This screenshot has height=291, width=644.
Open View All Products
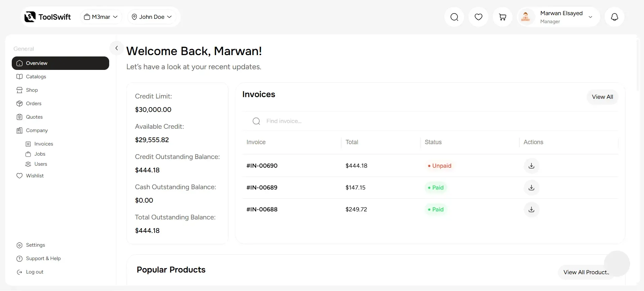point(586,272)
